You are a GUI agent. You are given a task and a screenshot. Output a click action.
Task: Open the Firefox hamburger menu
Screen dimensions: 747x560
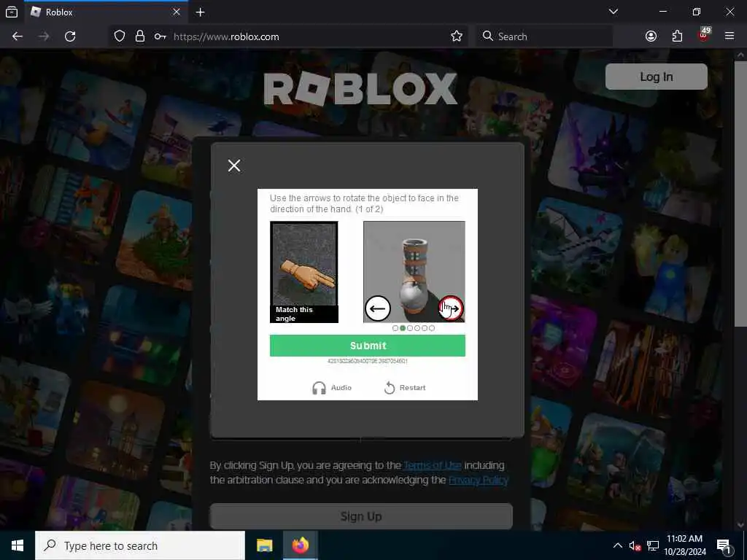[729, 36]
